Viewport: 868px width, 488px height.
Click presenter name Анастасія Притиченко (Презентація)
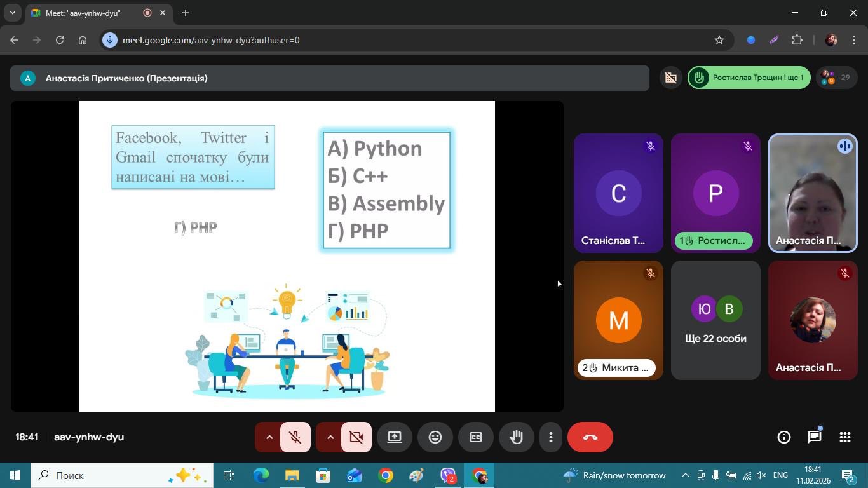(x=126, y=78)
